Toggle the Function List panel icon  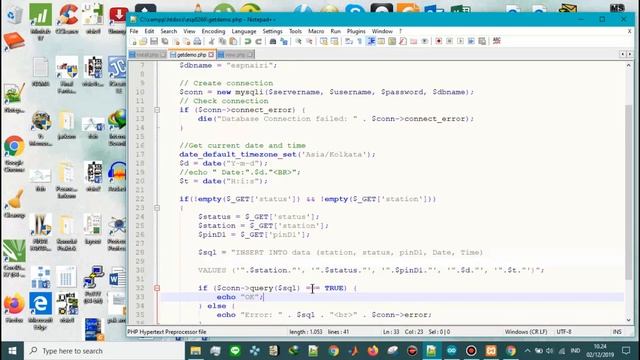point(403,41)
